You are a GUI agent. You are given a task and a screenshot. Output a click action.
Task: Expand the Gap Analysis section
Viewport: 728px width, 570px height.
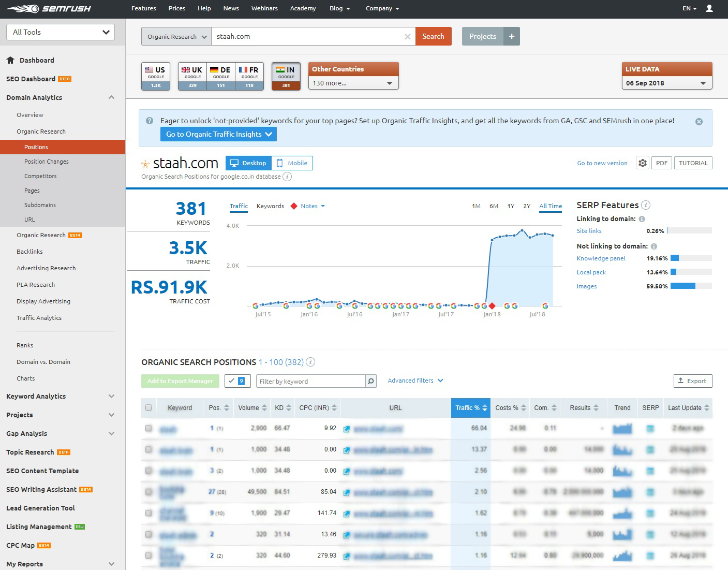pyautogui.click(x=112, y=433)
